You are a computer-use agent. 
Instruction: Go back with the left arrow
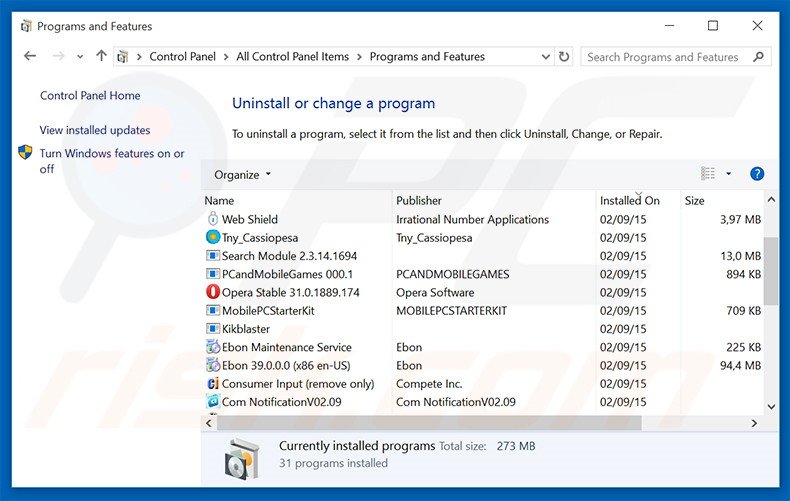pos(30,56)
